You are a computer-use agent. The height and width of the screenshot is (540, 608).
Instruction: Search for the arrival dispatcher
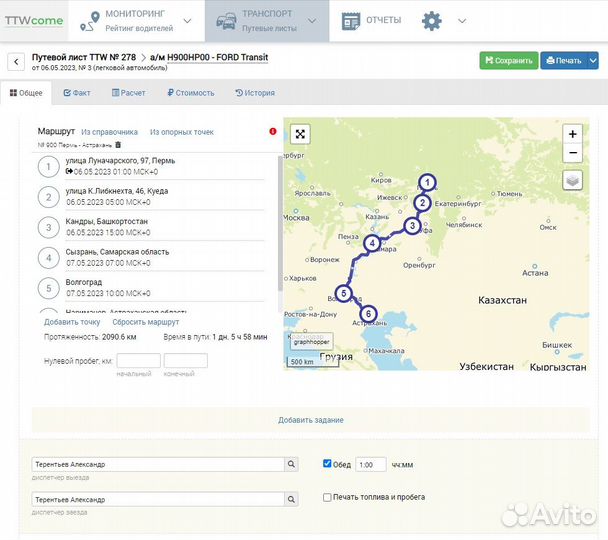click(x=291, y=499)
